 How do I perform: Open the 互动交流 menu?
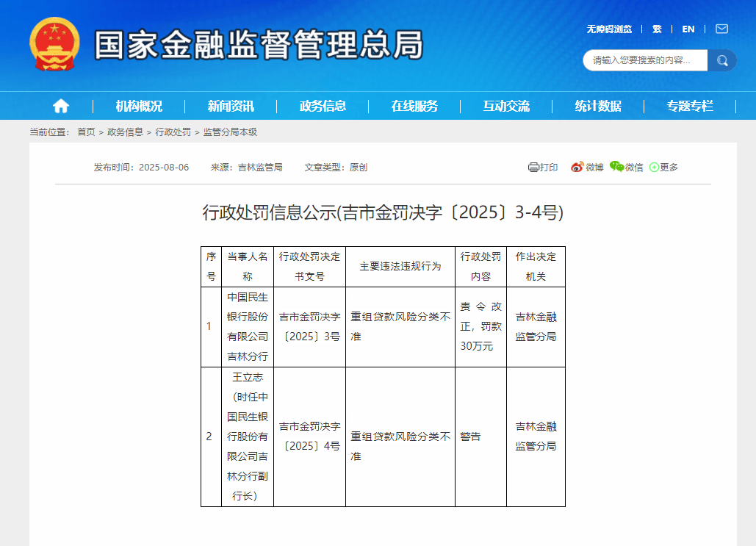coord(506,106)
